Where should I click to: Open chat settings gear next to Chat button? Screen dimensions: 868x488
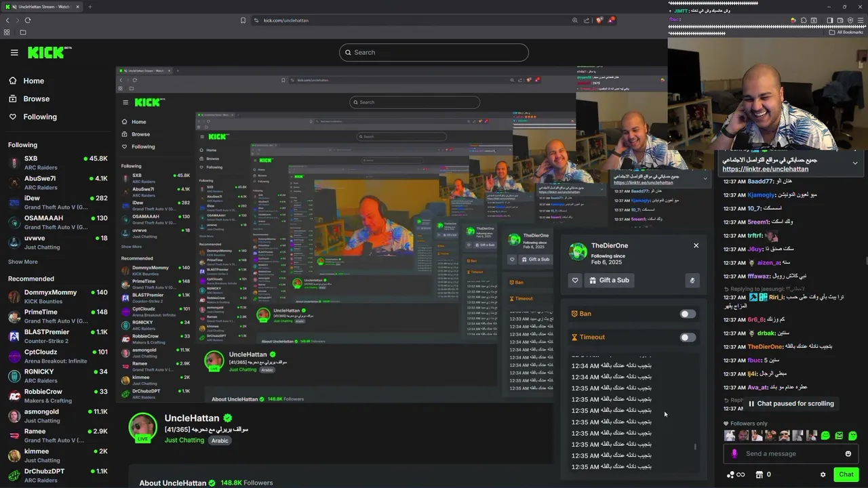pos(823,474)
